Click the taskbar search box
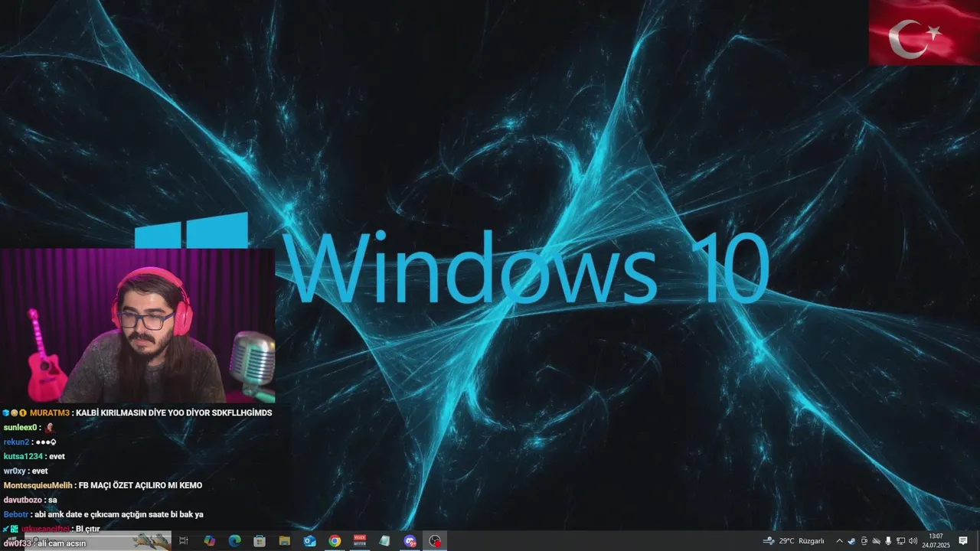Image resolution: width=980 pixels, height=551 pixels. tap(98, 541)
